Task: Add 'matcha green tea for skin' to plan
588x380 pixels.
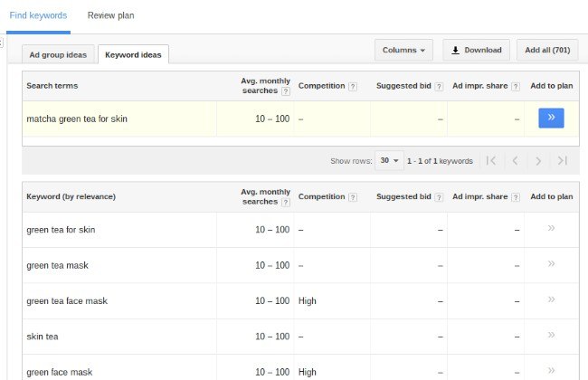Action: pos(550,119)
